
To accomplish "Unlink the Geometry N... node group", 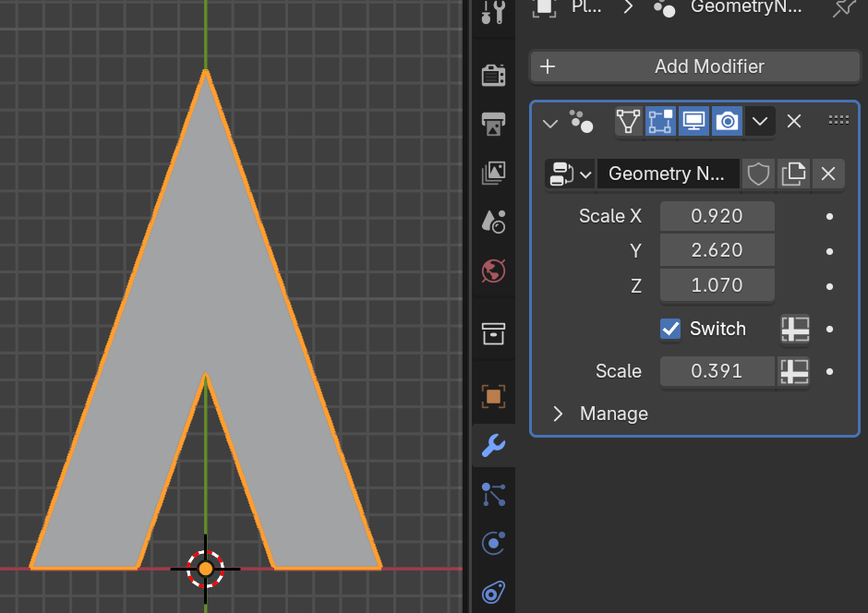I will (828, 174).
